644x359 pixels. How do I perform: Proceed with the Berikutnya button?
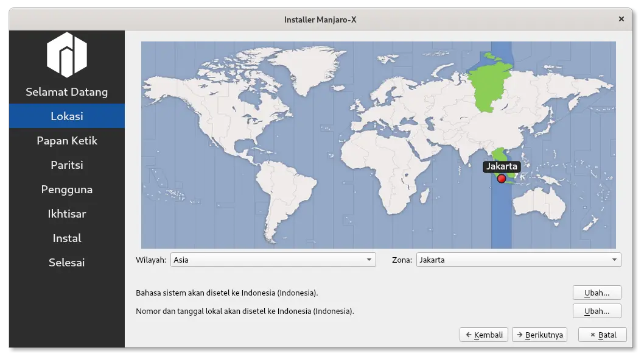coord(540,335)
